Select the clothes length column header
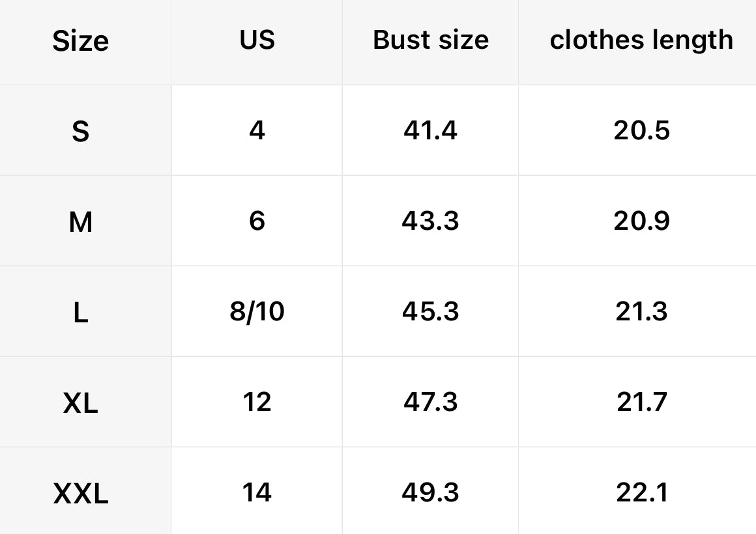Image resolution: width=756 pixels, height=534 pixels. point(641,40)
